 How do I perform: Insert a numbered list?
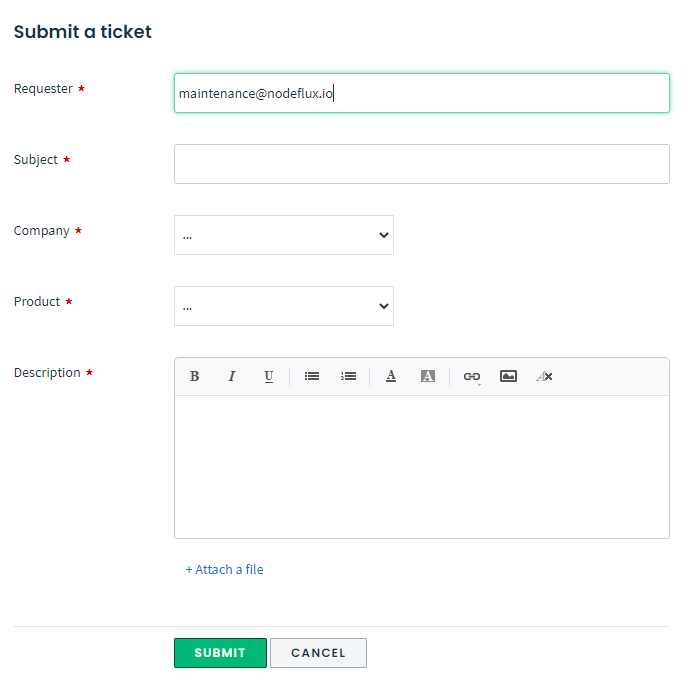348,377
